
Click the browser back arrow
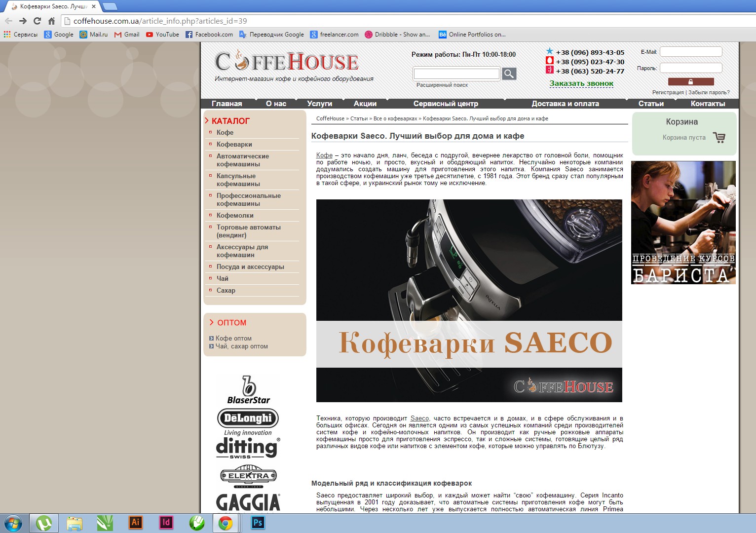[x=8, y=21]
